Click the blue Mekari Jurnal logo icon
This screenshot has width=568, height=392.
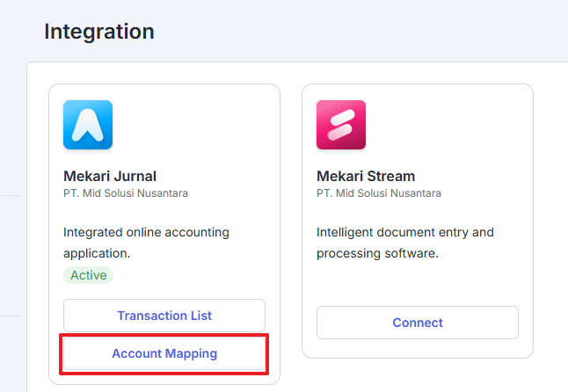(x=88, y=125)
